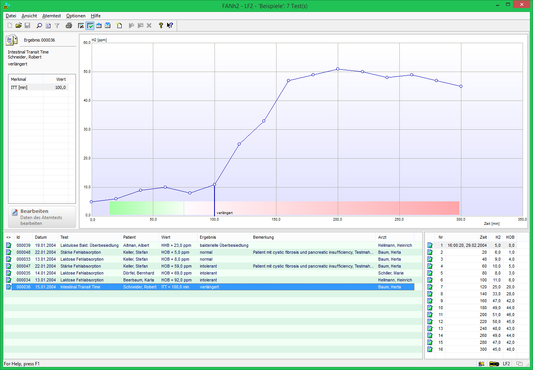
Task: Click the LF2 device status indicator
Action: tap(506, 364)
